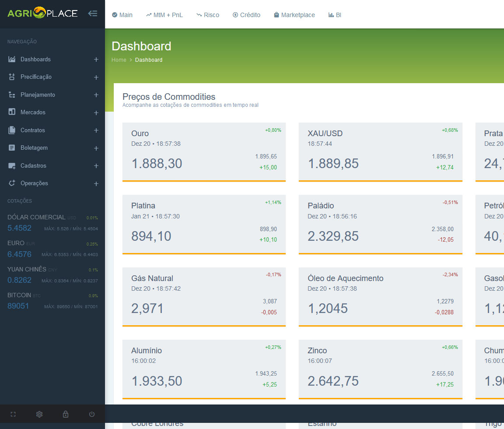Click Dólar Comercial quote 5.4582
The image size is (504, 429).
19,228
